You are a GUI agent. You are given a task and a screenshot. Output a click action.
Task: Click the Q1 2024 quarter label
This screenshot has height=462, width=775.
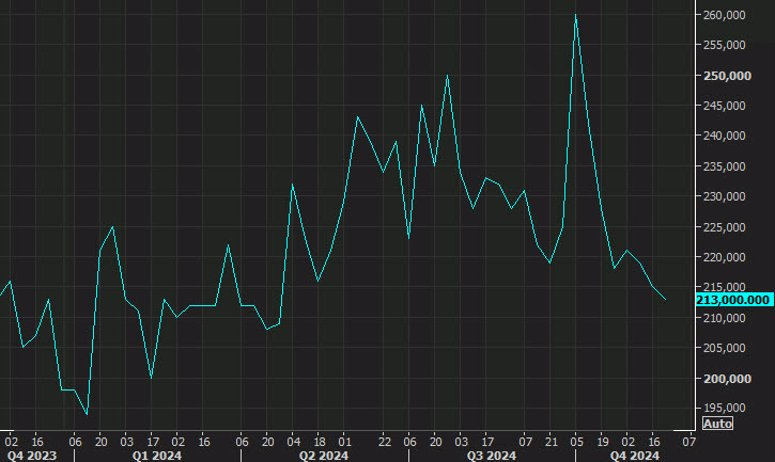pyautogui.click(x=157, y=455)
